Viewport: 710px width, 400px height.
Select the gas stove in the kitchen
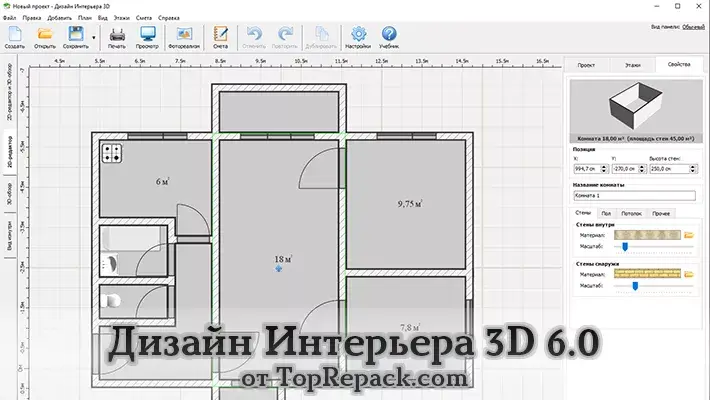point(111,153)
